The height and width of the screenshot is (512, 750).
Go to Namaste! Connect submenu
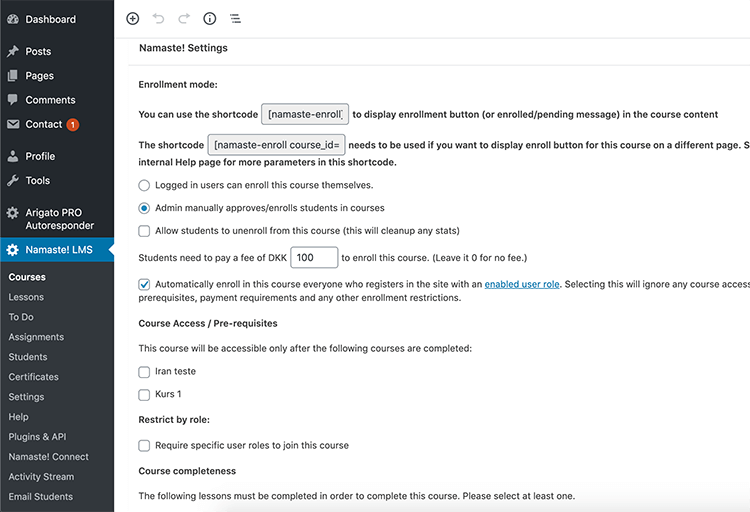pyautogui.click(x=48, y=456)
